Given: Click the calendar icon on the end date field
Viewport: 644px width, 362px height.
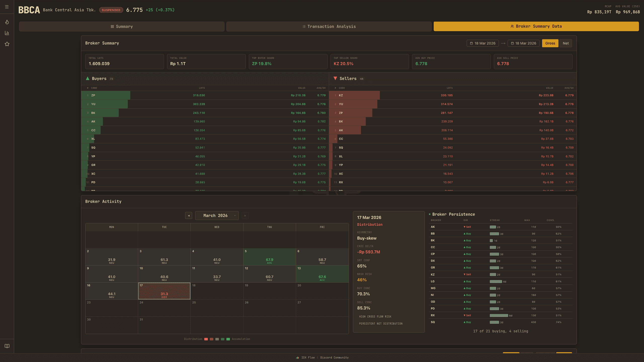Looking at the screenshot, I should pos(512,43).
